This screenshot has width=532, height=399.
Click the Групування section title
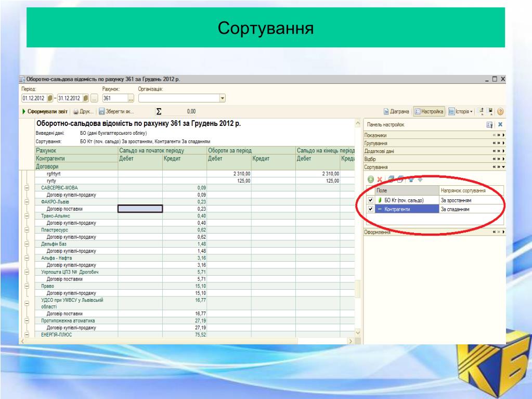tap(375, 143)
